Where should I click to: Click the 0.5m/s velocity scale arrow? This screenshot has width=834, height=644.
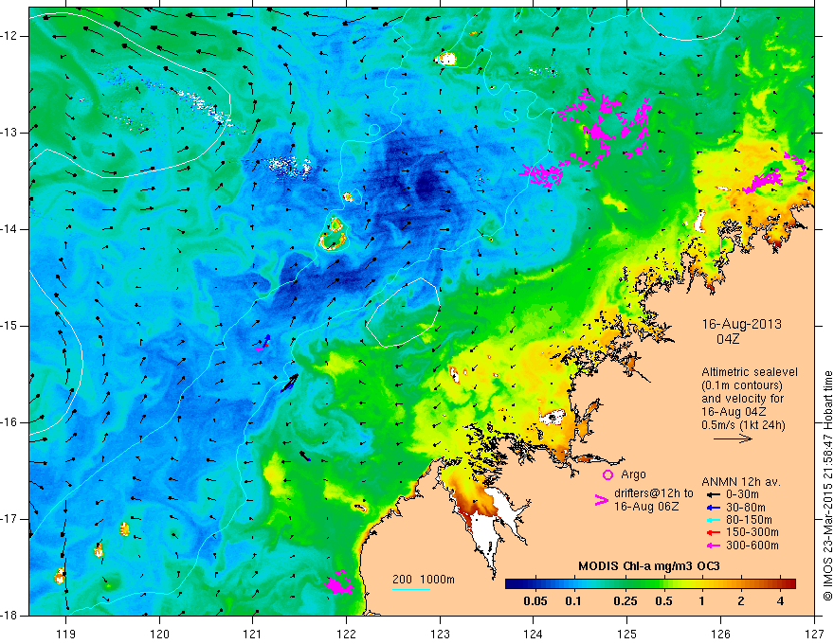coord(733,438)
